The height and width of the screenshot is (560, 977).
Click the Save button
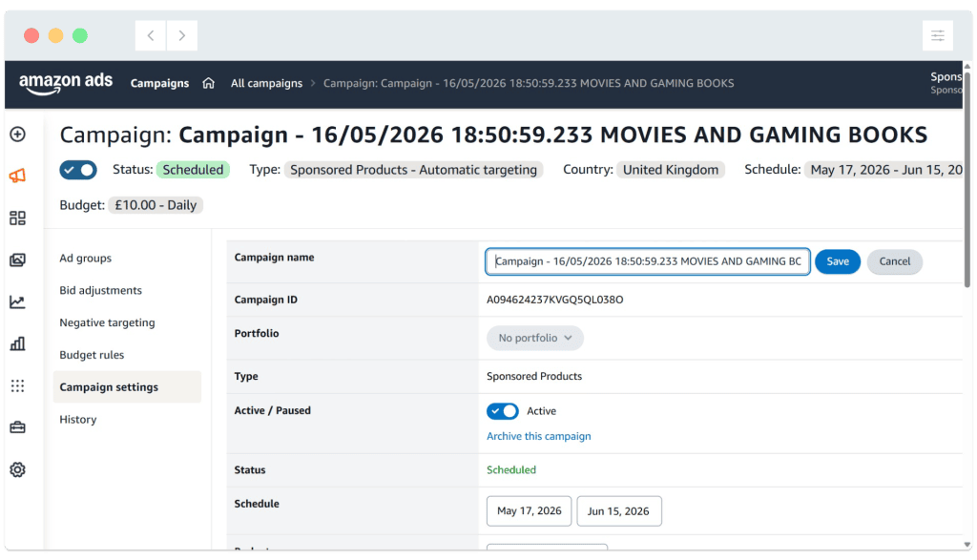pyautogui.click(x=838, y=261)
